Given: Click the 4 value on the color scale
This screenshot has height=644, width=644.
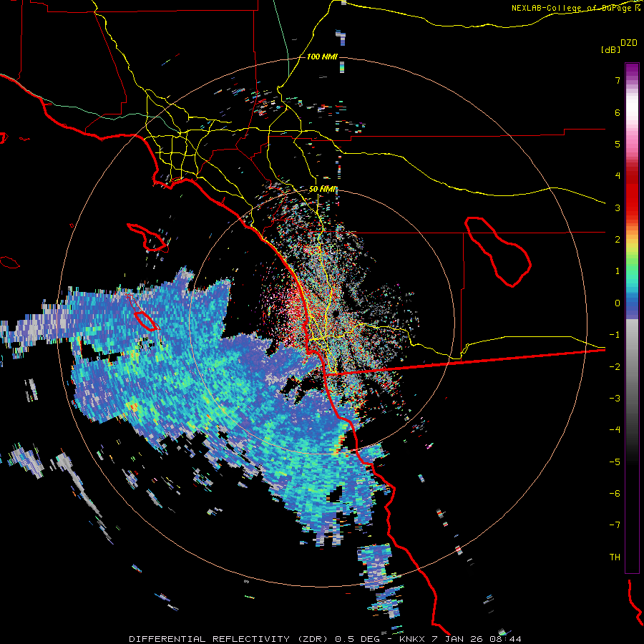Looking at the screenshot, I should (x=618, y=176).
